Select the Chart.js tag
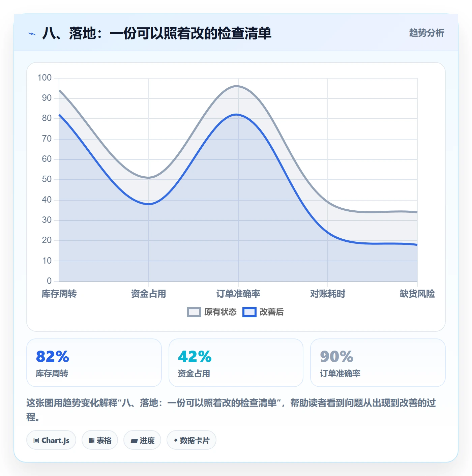472x476 pixels. click(x=51, y=440)
